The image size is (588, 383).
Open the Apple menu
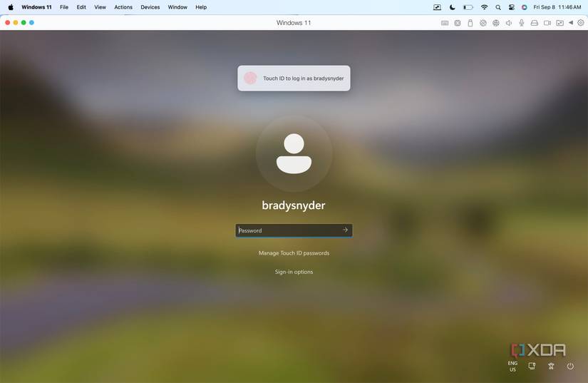click(x=11, y=7)
